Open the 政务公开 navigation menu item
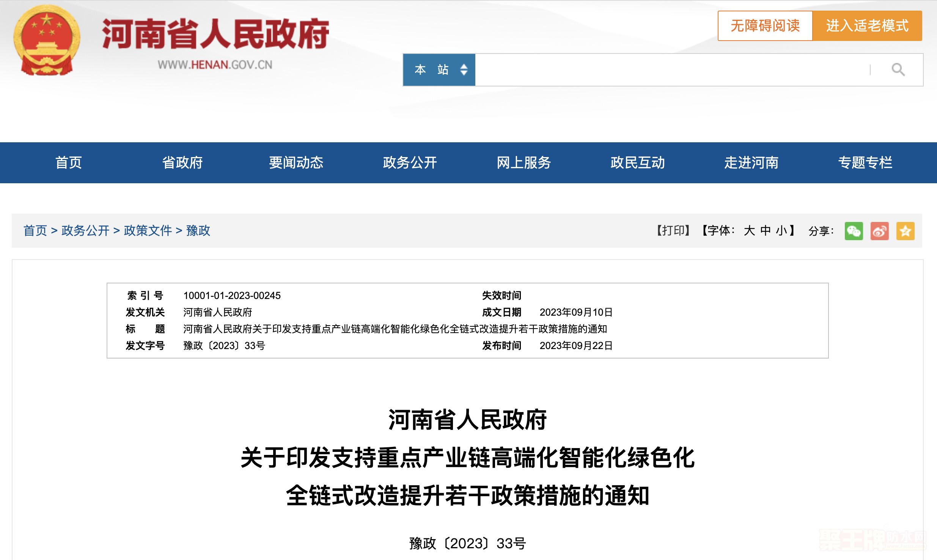The height and width of the screenshot is (560, 937). click(x=410, y=162)
